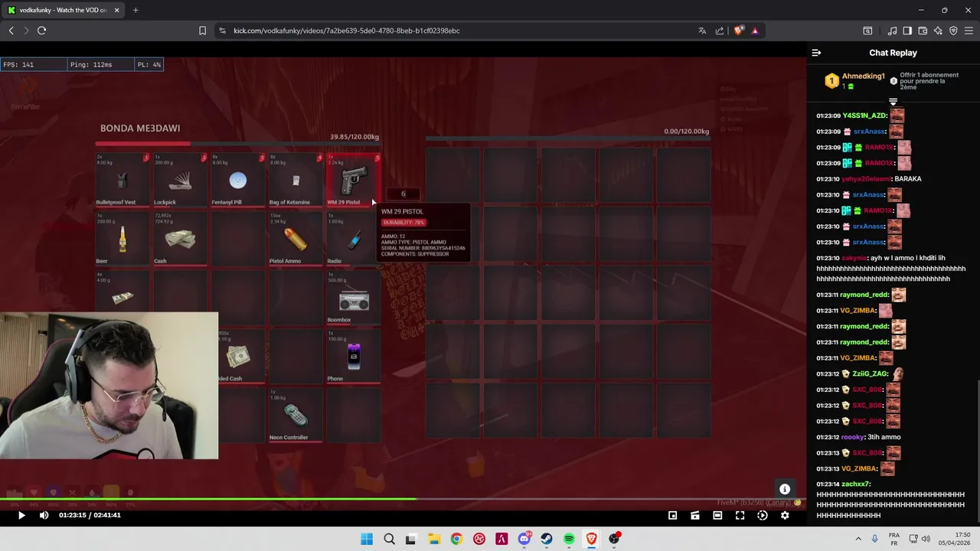
Task: Click ZziiG_ZAG chat emote
Action: (897, 373)
